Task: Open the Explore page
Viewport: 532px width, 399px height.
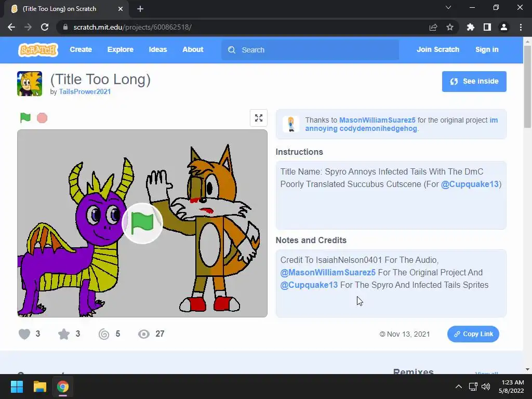Action: click(121, 49)
